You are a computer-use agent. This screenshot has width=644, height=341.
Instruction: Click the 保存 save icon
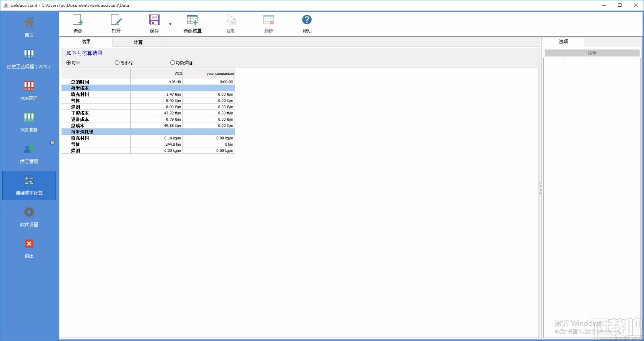[x=155, y=20]
